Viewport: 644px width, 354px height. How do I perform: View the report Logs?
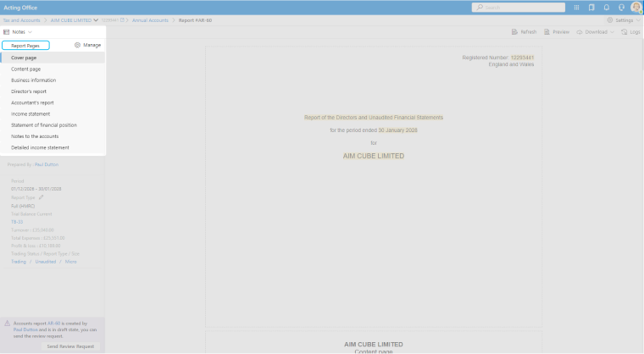631,31
